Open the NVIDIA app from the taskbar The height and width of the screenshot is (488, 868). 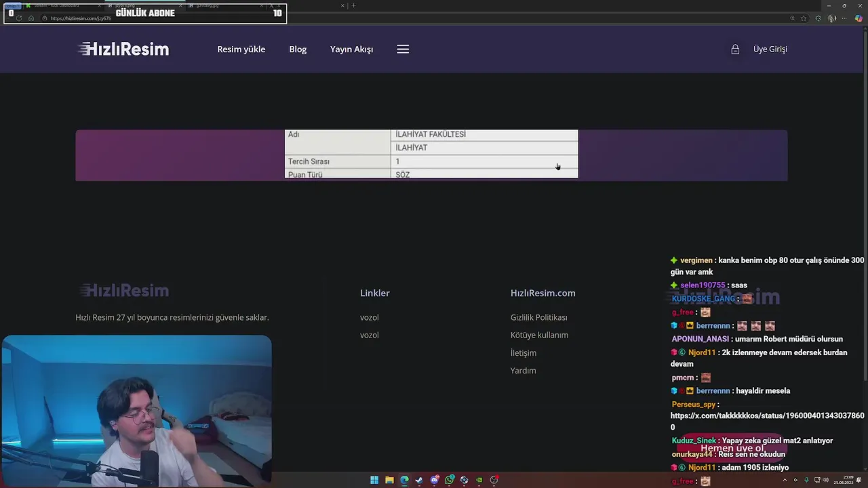click(479, 480)
